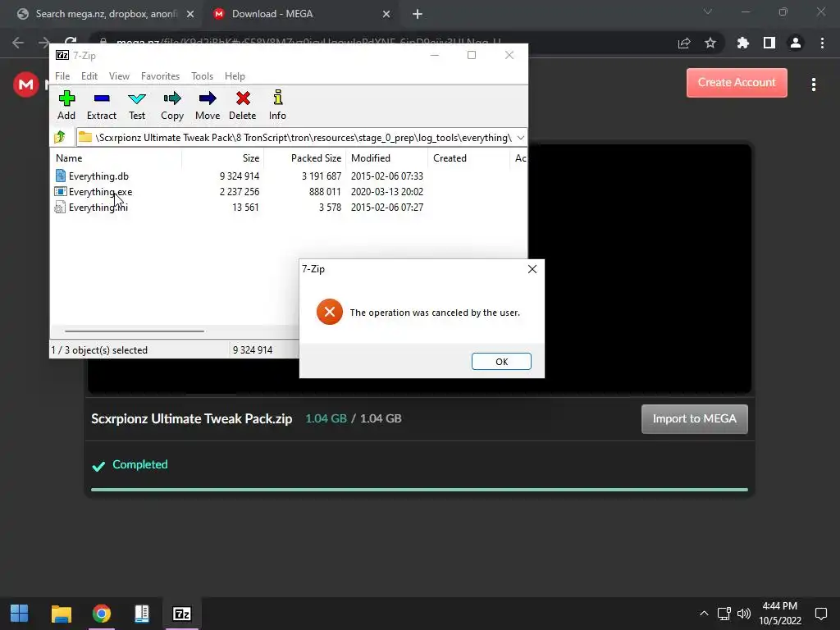Click the Scxrpionz Ultimate Tweak Pack.zip filename
This screenshot has width=840, height=630.
coord(192,419)
